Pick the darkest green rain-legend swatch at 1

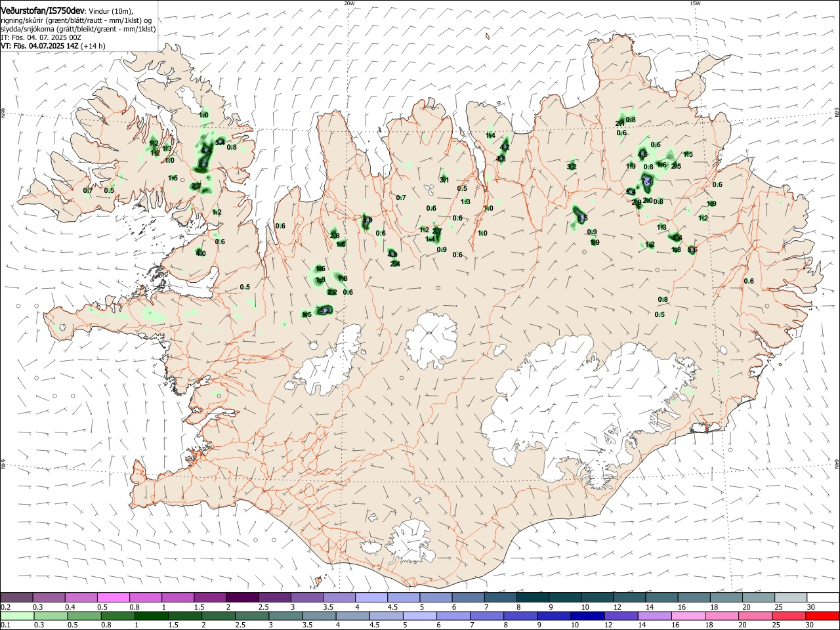152,616
